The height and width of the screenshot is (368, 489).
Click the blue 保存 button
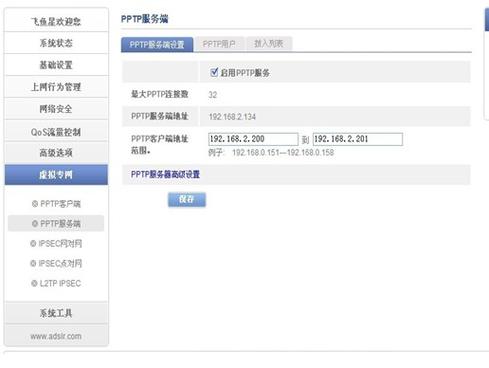pyautogui.click(x=187, y=199)
